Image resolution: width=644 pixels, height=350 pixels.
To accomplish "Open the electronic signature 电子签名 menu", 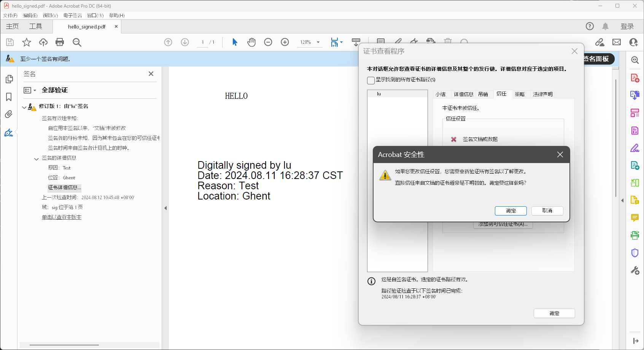I will pos(73,15).
